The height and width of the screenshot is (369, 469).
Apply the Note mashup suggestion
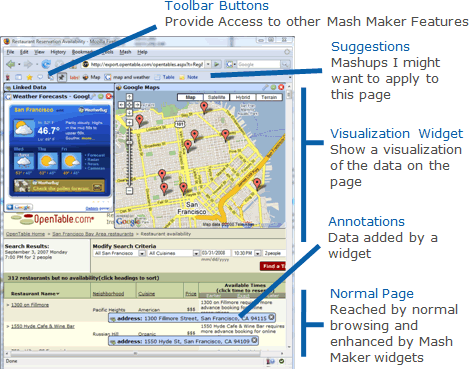(189, 77)
